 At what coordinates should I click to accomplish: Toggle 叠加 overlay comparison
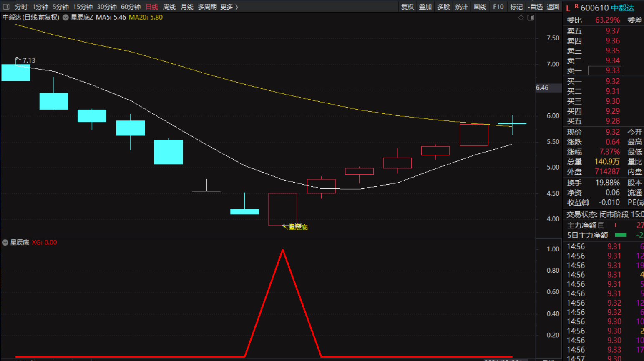[425, 7]
